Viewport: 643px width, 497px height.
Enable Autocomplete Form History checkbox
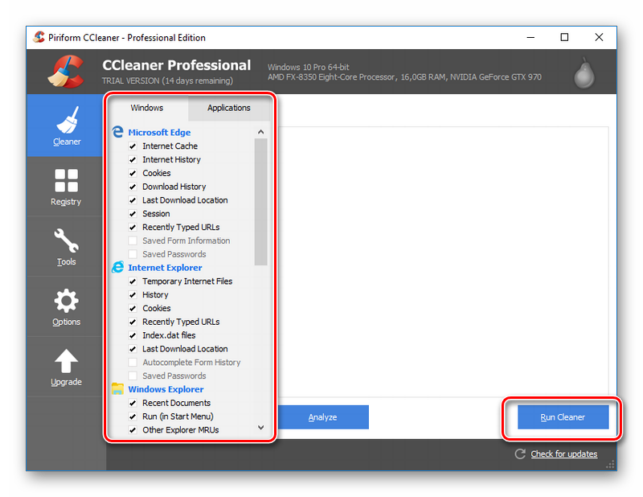[x=132, y=362]
